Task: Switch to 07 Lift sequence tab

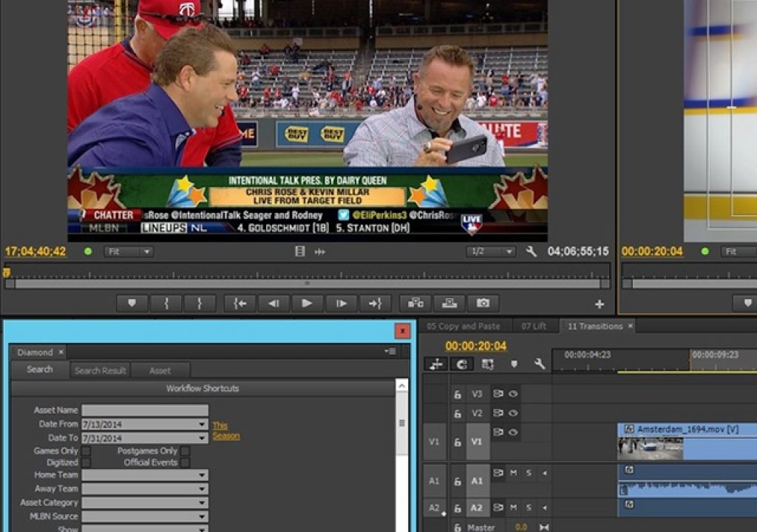Action: pos(534,327)
